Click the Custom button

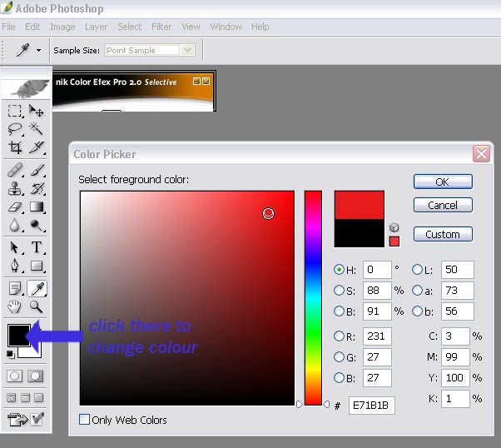tap(442, 234)
